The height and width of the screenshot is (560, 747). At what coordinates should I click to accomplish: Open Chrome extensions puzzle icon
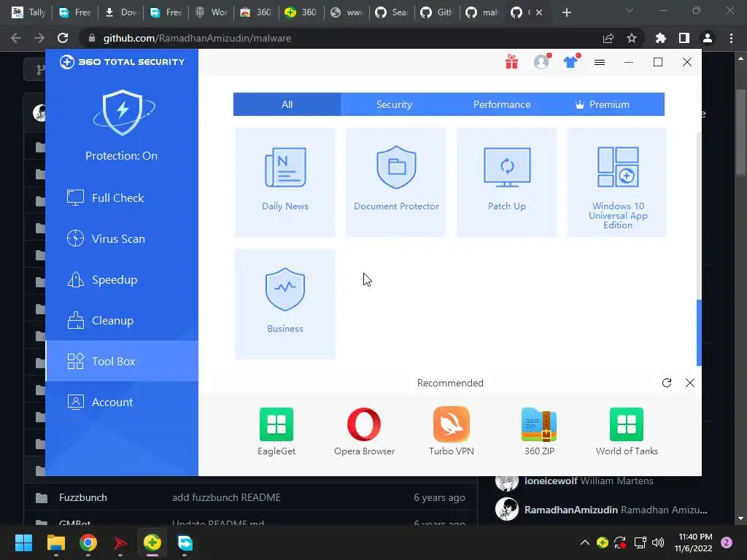pos(661,38)
